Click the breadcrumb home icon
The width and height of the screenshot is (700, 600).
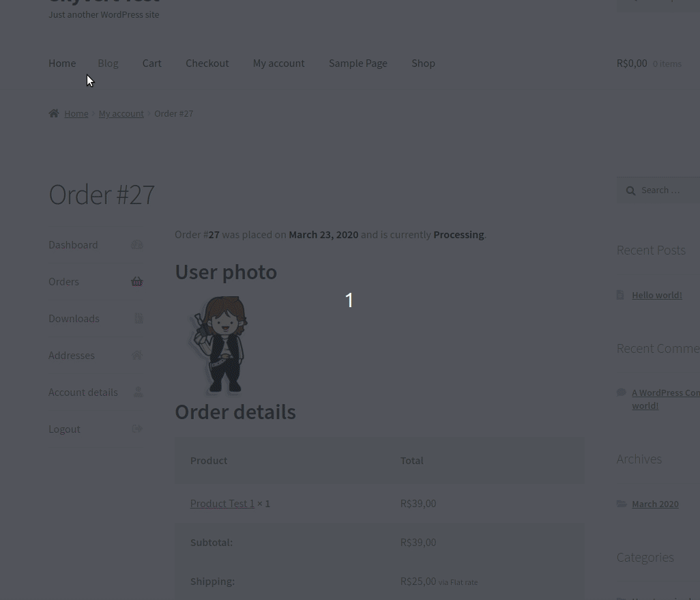(54, 113)
